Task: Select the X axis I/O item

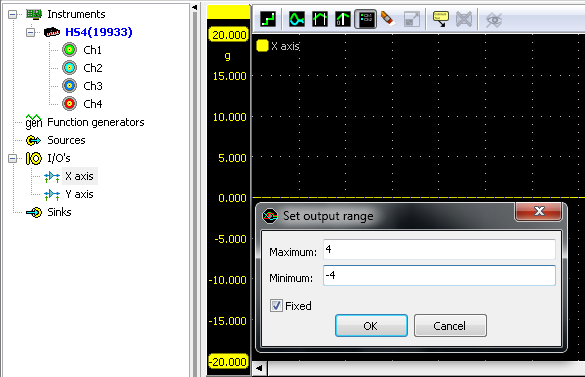Action: [79, 176]
